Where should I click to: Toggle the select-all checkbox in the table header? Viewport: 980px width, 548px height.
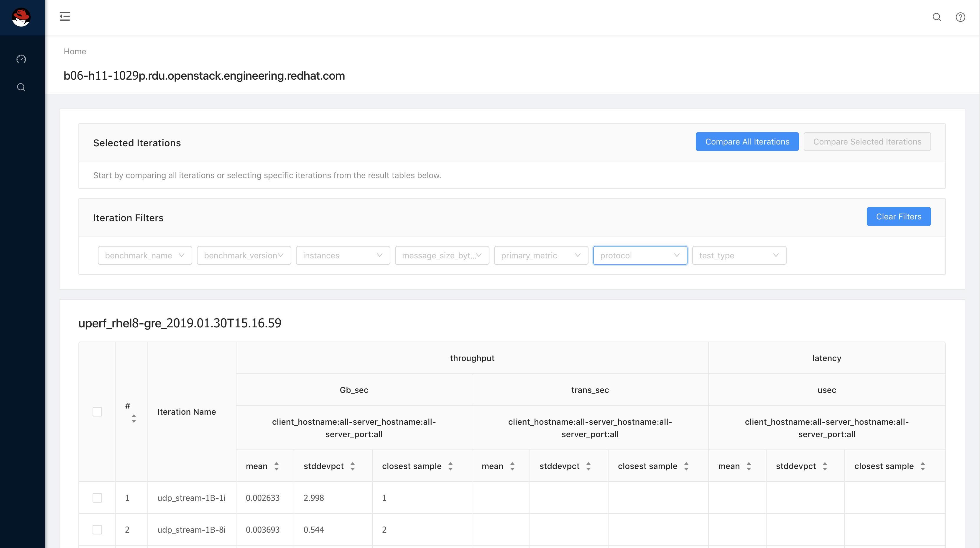(97, 411)
